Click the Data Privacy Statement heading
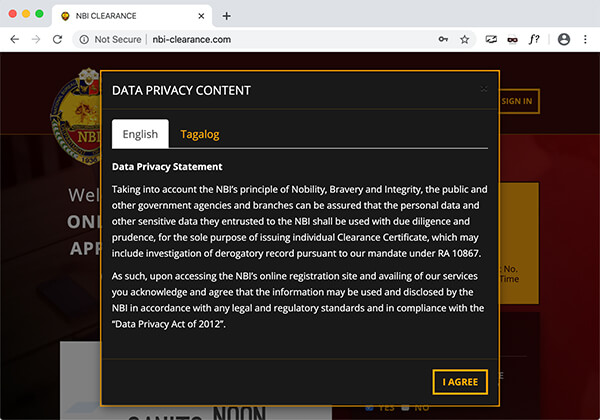 (167, 167)
